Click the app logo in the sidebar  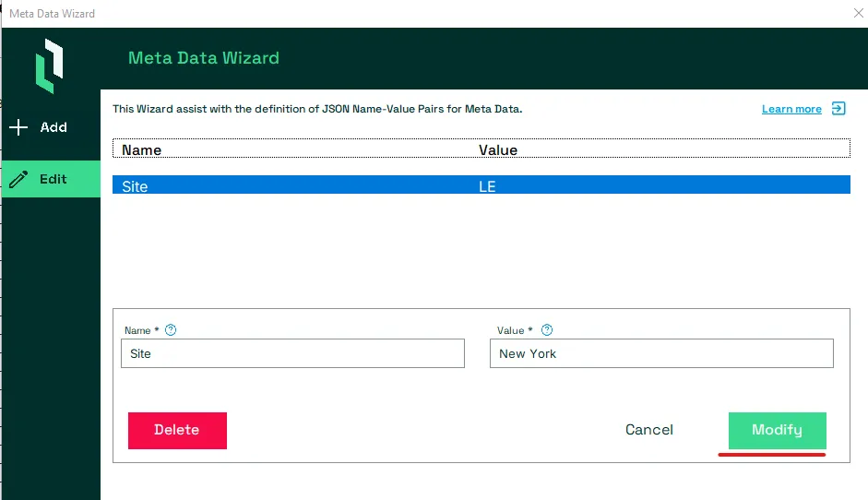50,65
